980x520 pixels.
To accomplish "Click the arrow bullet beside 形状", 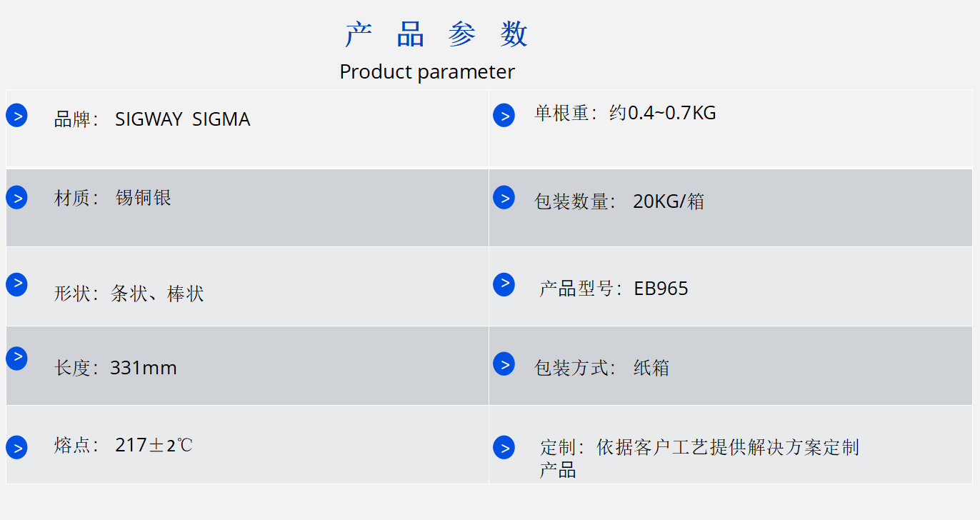I will (x=16, y=284).
